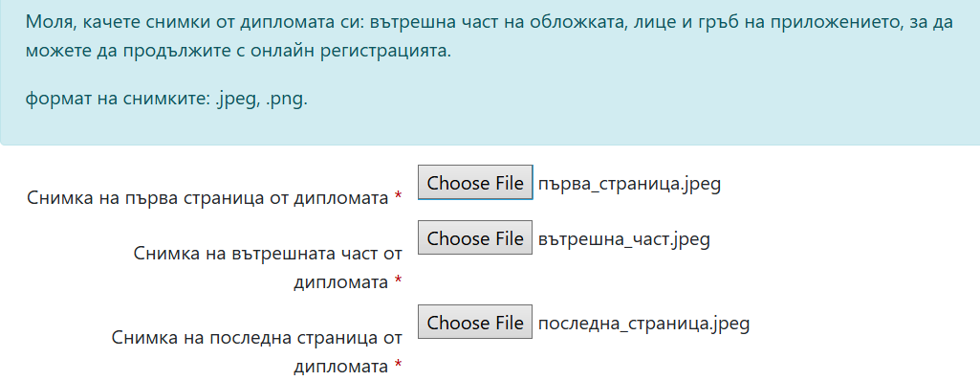The width and height of the screenshot is (980, 381).
Task: Select the вътрешна_част.jpeg file name
Action: pos(623,239)
